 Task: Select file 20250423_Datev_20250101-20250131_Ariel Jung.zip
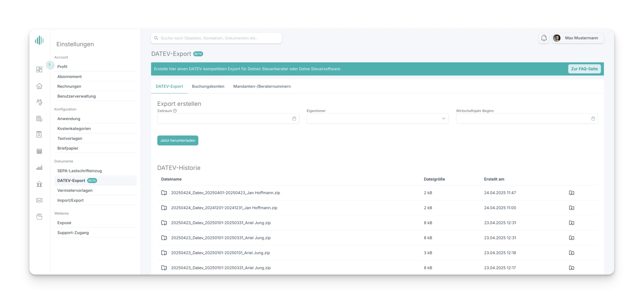point(220,253)
